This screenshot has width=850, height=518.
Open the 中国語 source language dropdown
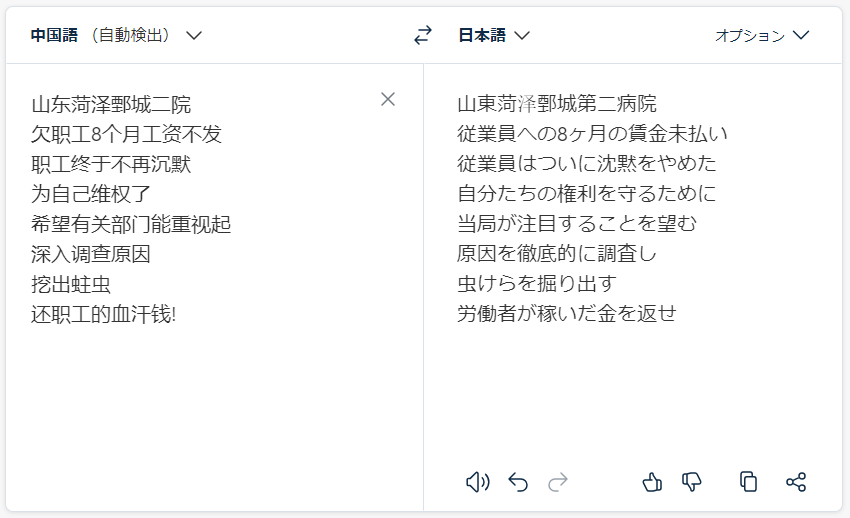coord(116,35)
